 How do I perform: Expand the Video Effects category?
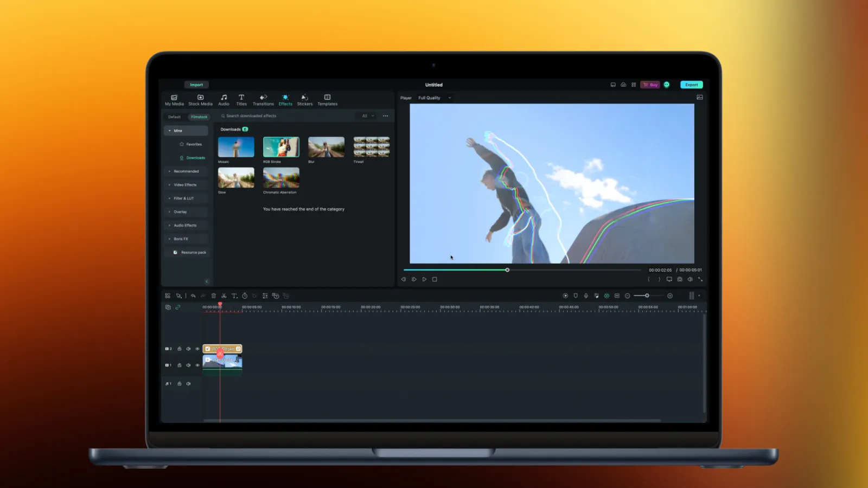point(185,185)
